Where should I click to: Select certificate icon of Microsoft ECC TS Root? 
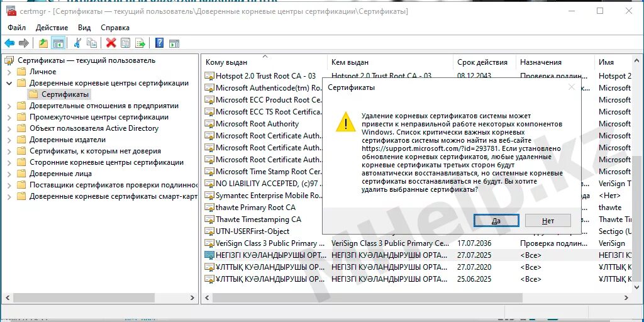point(209,112)
